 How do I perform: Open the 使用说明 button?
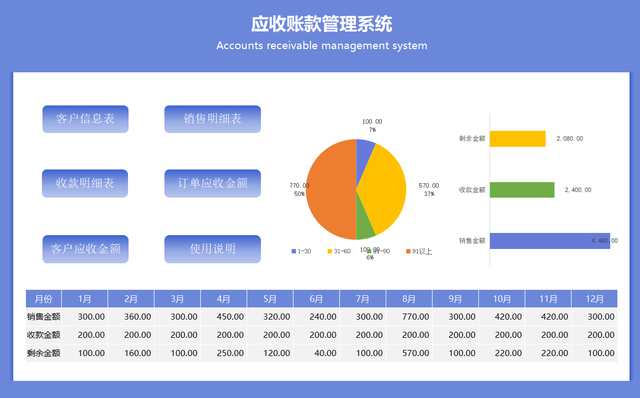point(212,249)
